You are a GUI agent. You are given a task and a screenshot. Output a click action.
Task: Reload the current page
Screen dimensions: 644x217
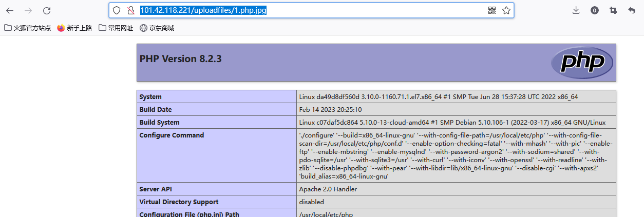click(47, 10)
